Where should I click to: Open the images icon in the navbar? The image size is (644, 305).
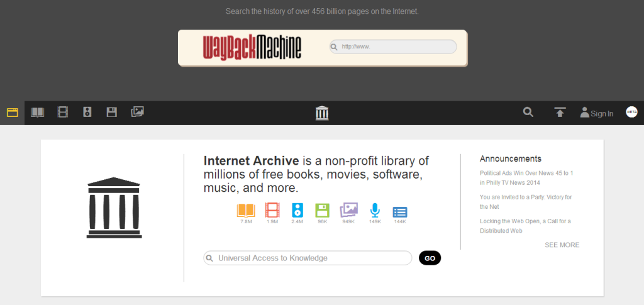pos(137,112)
